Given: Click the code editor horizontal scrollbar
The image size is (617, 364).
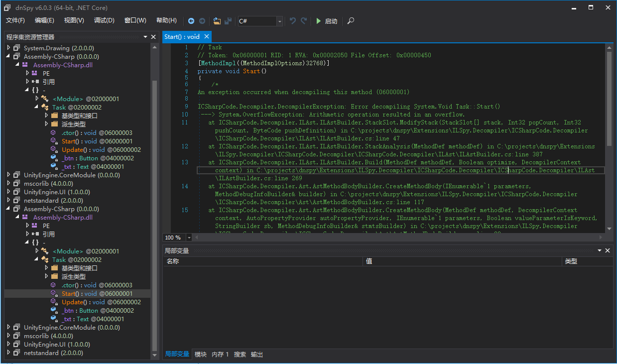Looking at the screenshot, I should click(398, 238).
